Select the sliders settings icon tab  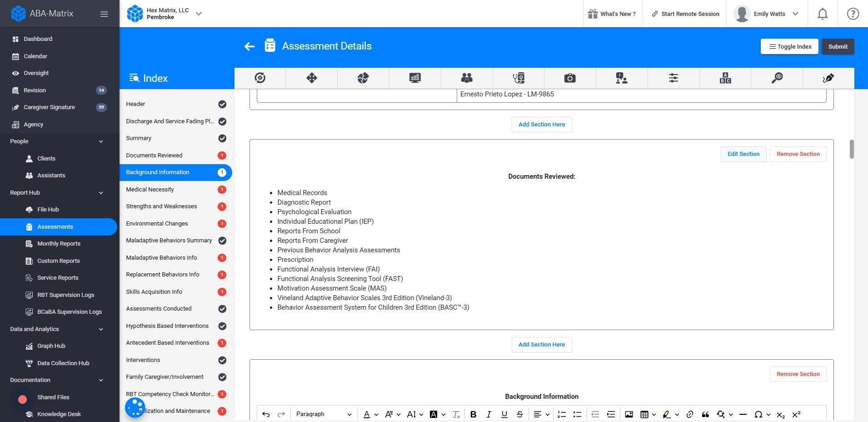coord(673,78)
